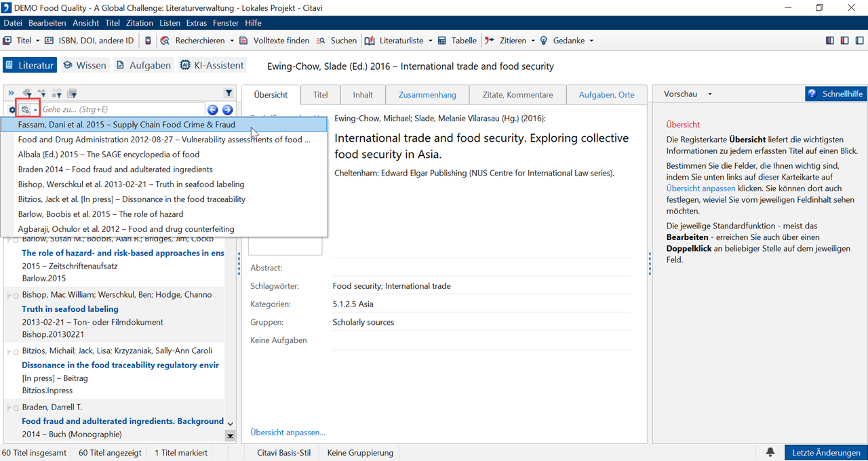Switch to the Zusammenhang tab
Screen dimensions: 868x461
coord(427,95)
